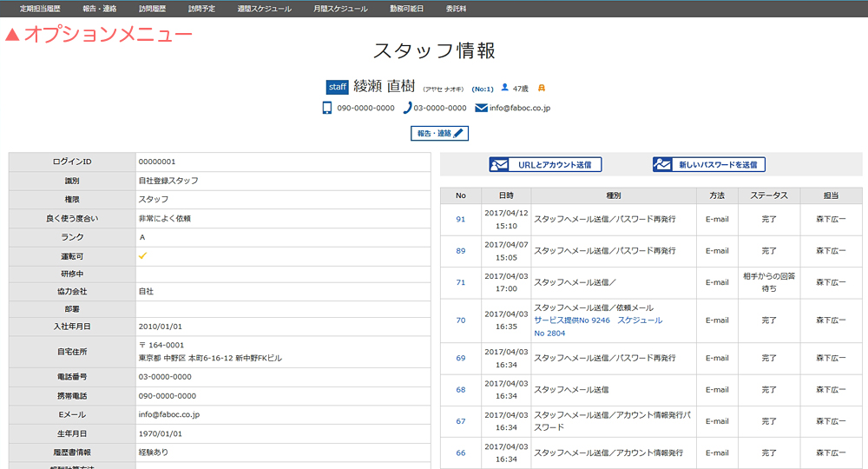Click the ログインID value 00000001
Viewport: 868px width, 469px height.
156,162
